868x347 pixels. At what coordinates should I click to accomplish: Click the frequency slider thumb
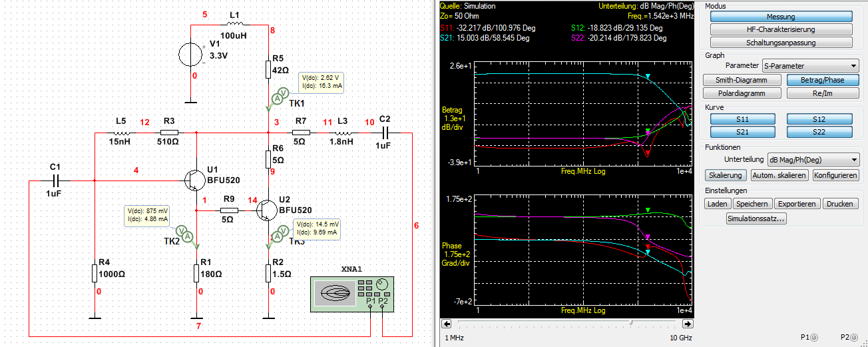(630, 323)
